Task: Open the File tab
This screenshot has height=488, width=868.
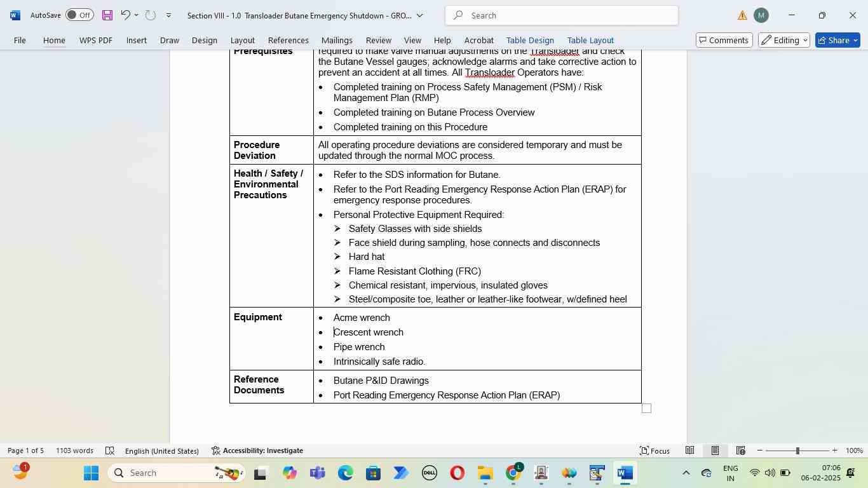Action: [20, 40]
